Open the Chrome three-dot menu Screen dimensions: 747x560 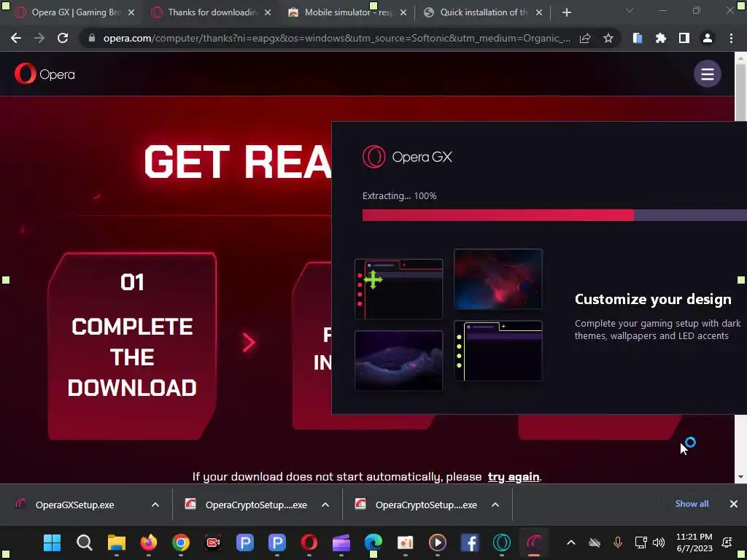pyautogui.click(x=731, y=38)
